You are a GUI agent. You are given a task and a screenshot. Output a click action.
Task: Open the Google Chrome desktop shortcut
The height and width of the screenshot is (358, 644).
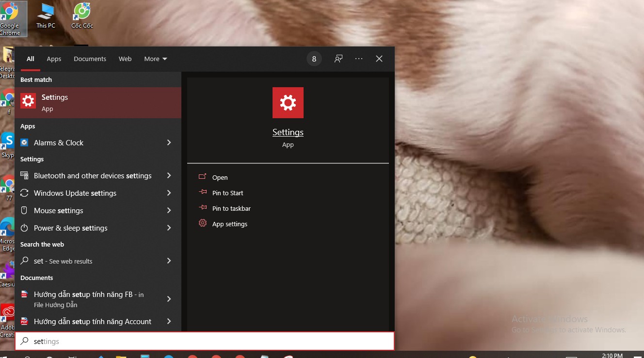pos(10,18)
